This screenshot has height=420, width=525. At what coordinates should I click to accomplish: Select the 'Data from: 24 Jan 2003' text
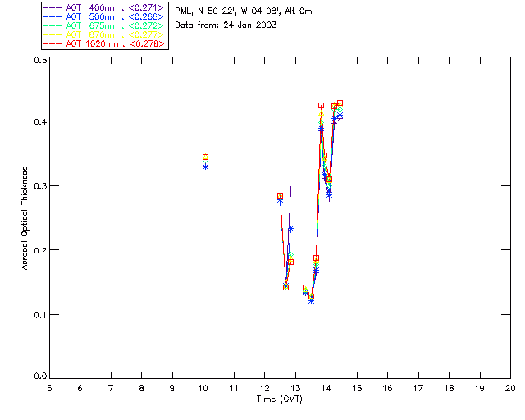(226, 25)
